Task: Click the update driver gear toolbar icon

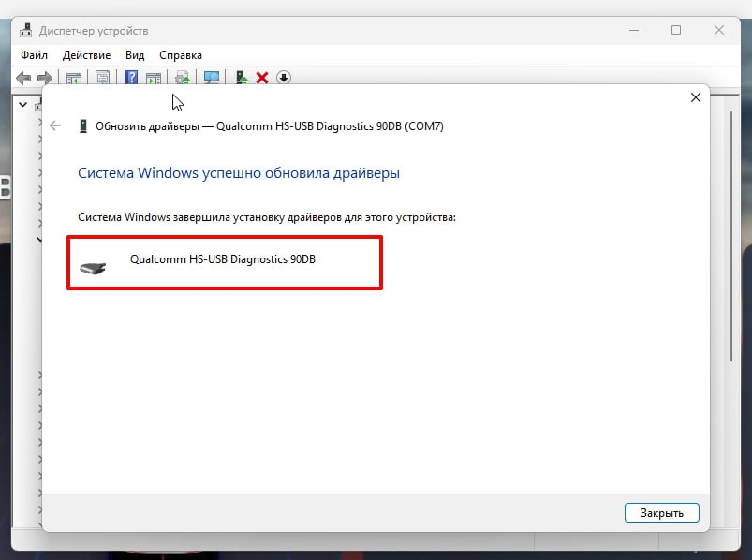Action: 183,78
